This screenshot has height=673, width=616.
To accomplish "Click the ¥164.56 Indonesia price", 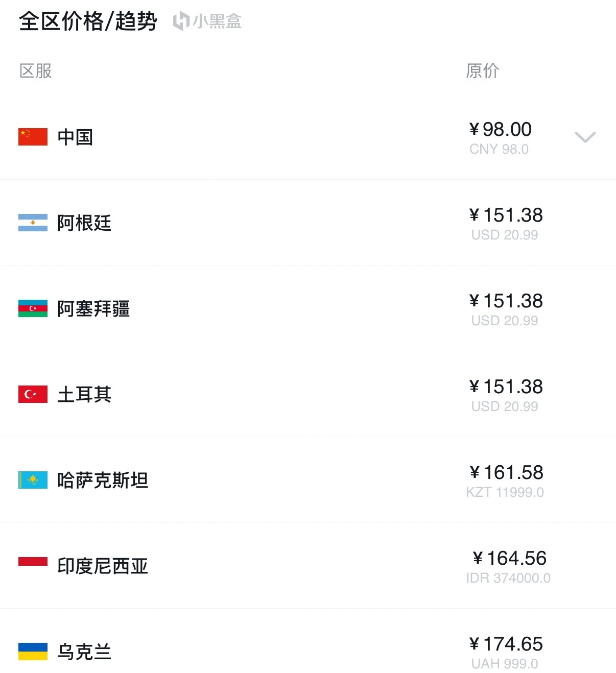I will click(x=509, y=558).
